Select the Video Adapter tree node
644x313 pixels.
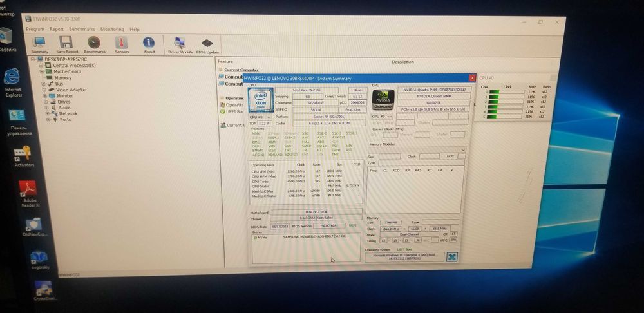click(71, 90)
